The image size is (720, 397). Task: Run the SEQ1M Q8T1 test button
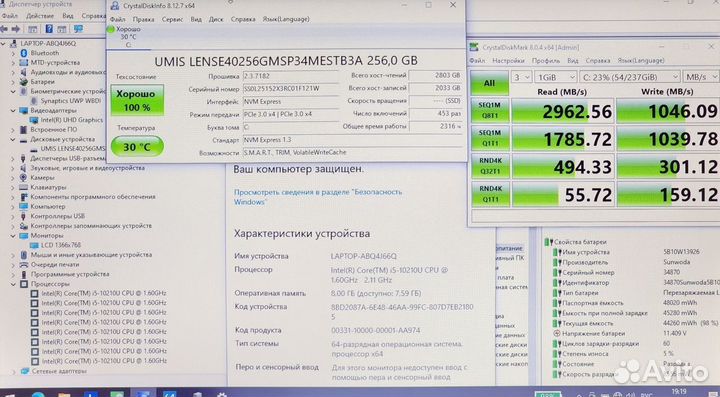pyautogui.click(x=489, y=111)
